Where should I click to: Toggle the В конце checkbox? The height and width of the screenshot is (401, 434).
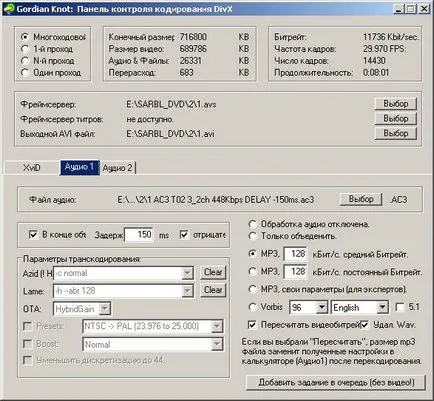click(33, 235)
